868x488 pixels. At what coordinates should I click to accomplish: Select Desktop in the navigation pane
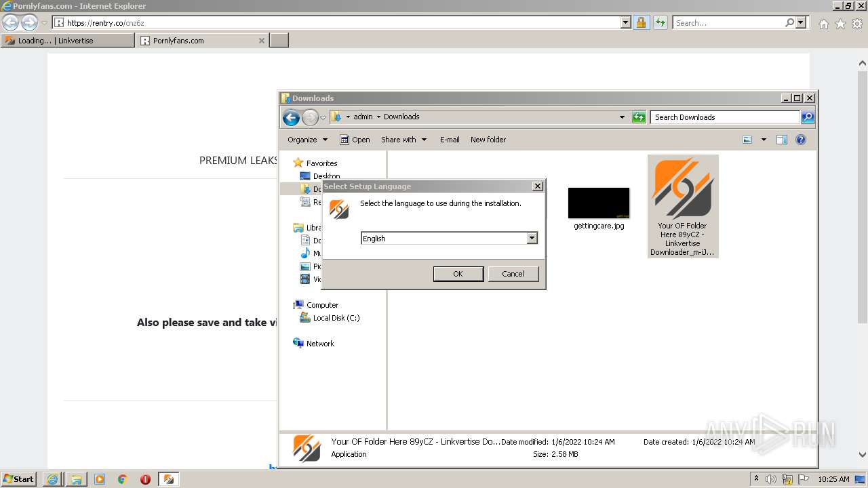pyautogui.click(x=320, y=176)
